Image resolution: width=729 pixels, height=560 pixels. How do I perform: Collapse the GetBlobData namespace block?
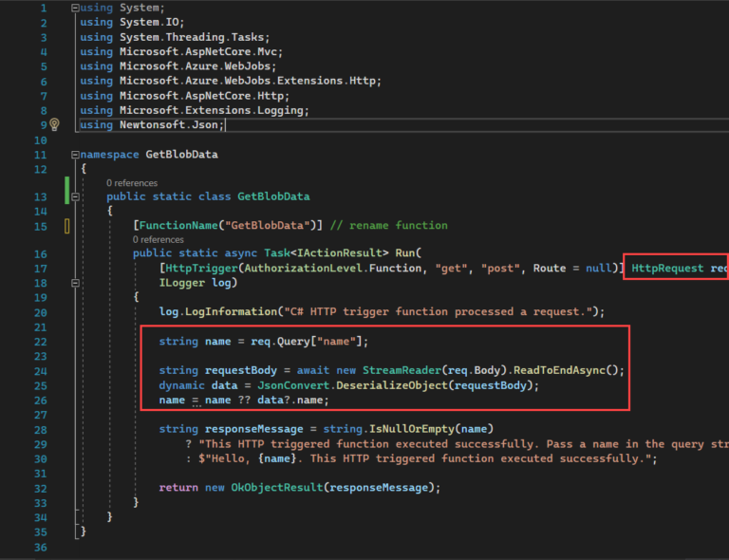[75, 154]
